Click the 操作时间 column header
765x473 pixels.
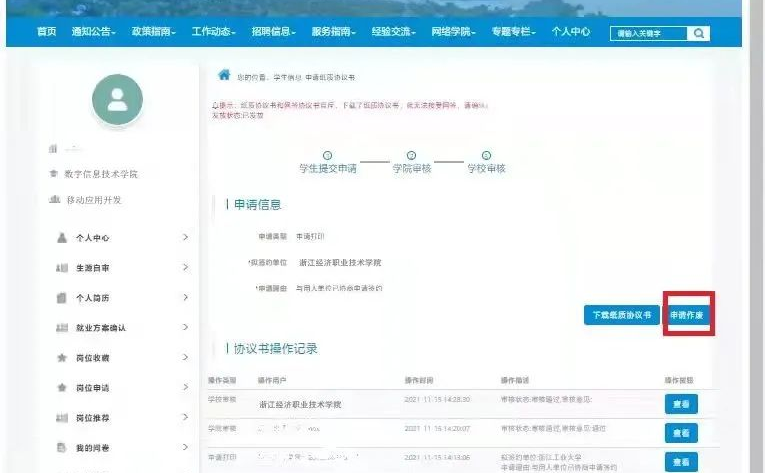coord(419,380)
